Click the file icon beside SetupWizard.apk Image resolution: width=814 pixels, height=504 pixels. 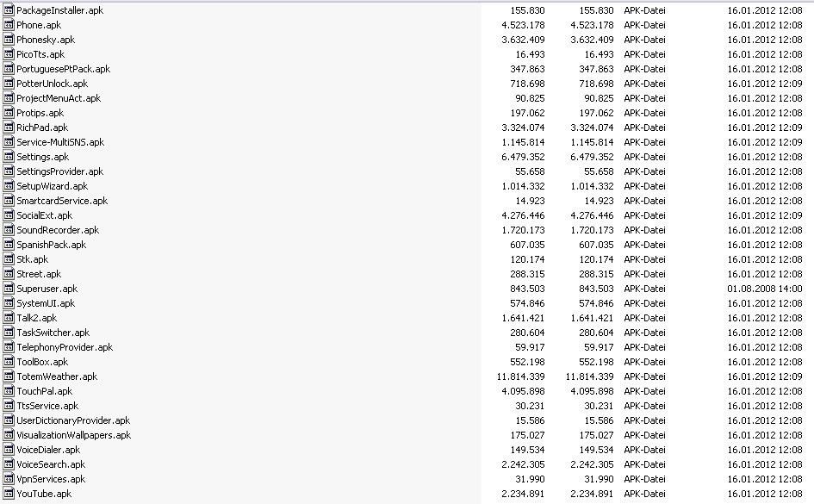(x=9, y=186)
